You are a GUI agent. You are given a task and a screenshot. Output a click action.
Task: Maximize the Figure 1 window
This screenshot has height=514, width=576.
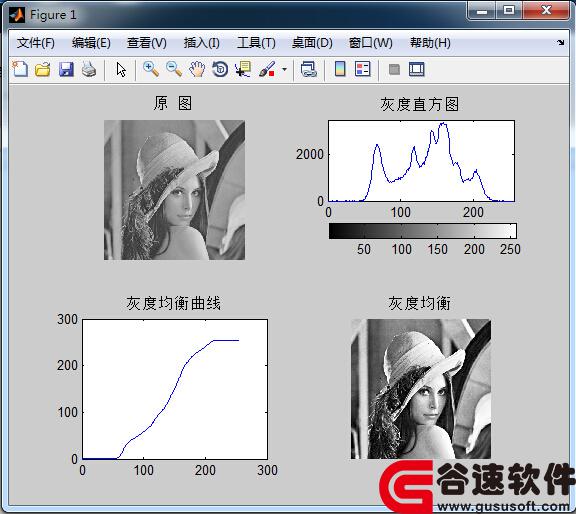(509, 10)
